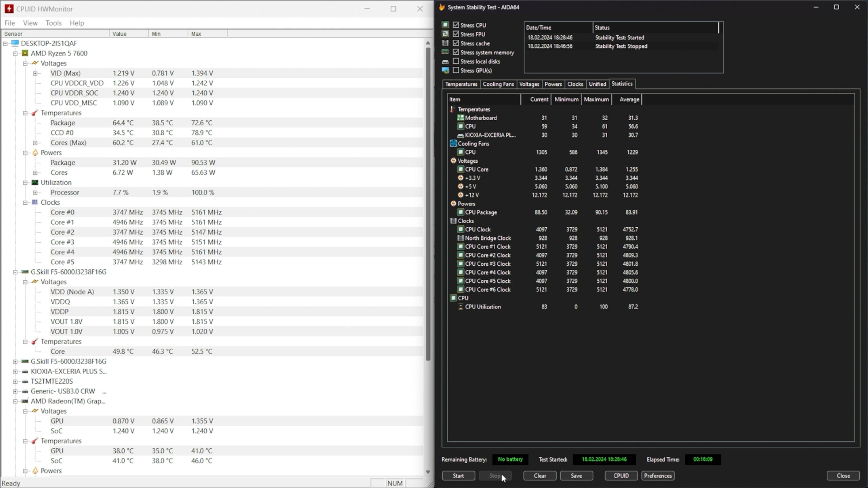Click the thermometer icon beside CPU Temperatures in HWMonitor

[35, 113]
